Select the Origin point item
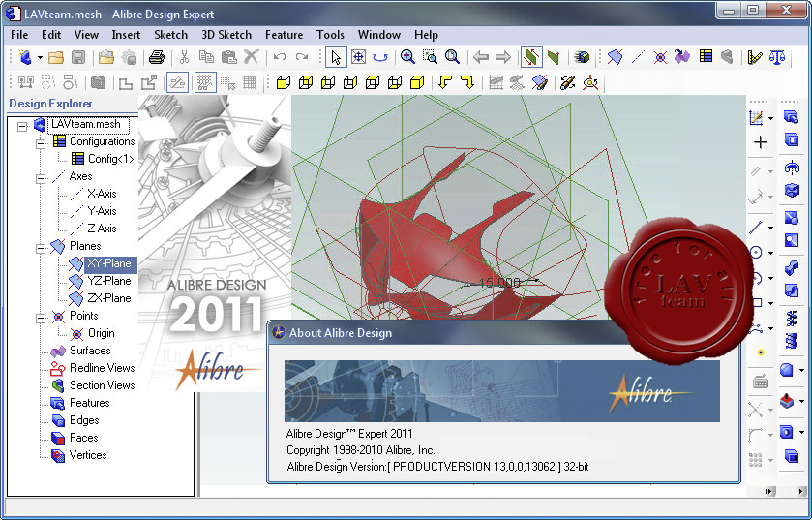Viewport: 812px width, 520px height. click(x=101, y=333)
